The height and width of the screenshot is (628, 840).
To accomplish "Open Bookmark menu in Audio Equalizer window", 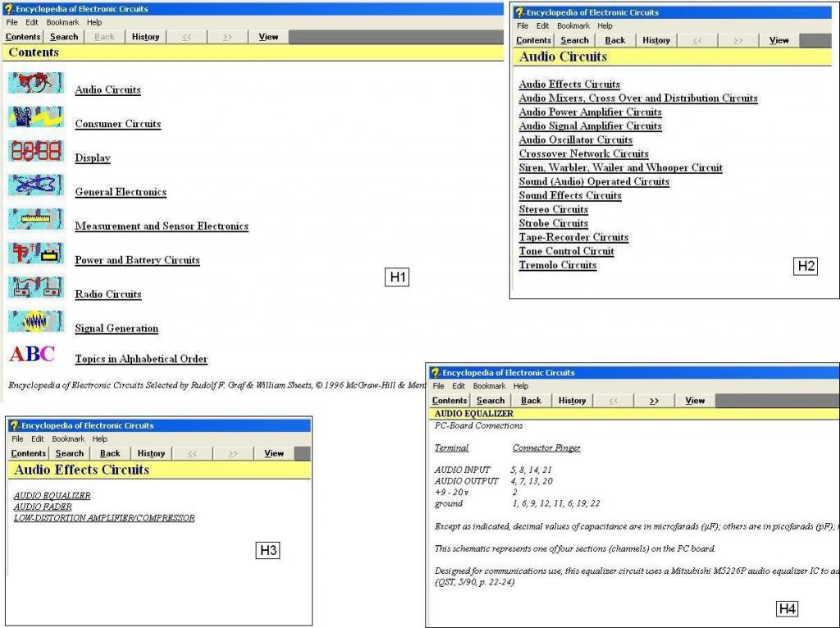I will pos(489,386).
